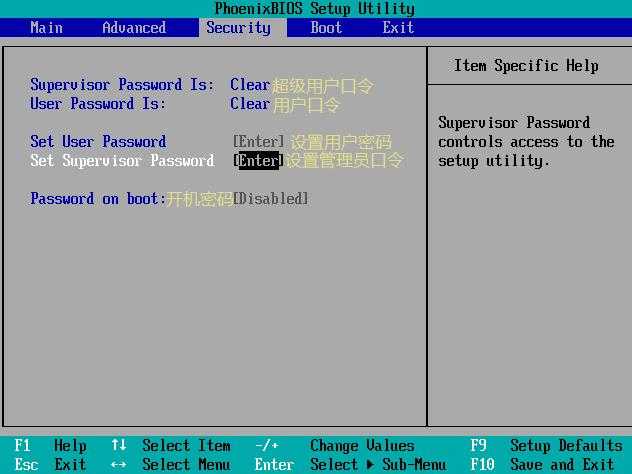Click the F9 Setup Defaults legend
The height and width of the screenshot is (474, 632).
[x=546, y=445]
